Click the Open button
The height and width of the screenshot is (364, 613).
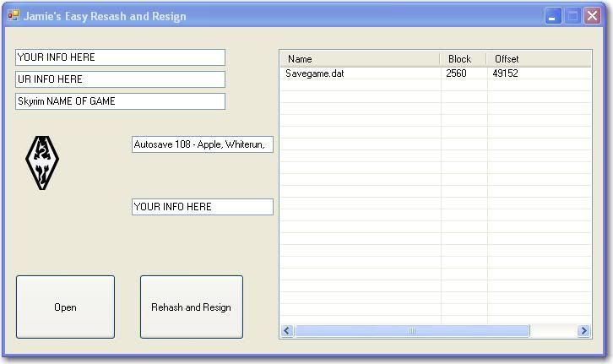pos(65,307)
